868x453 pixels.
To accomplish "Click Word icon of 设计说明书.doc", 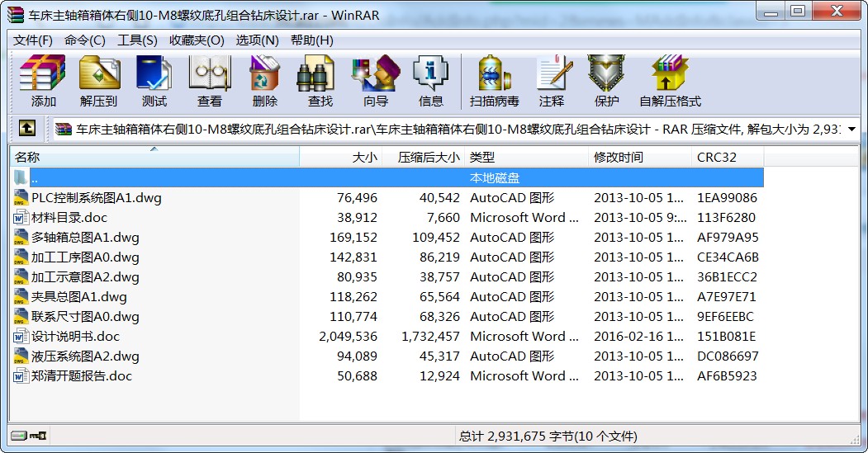I will tap(21, 337).
